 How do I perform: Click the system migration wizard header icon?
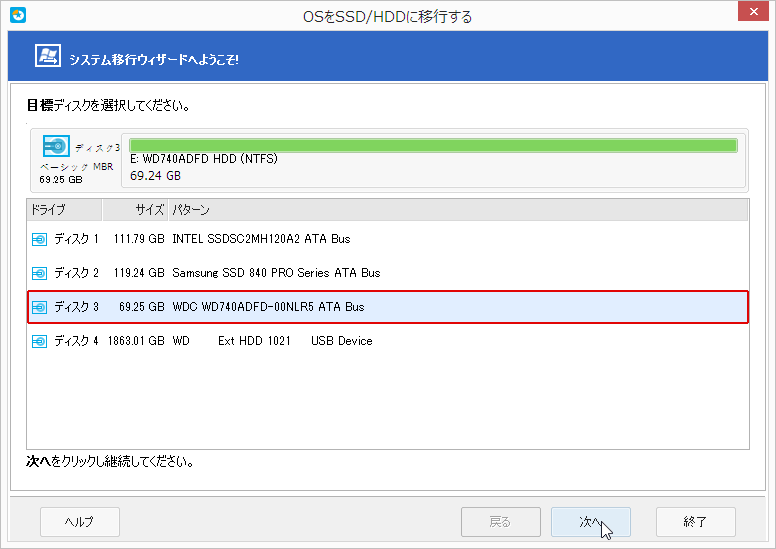point(48,55)
